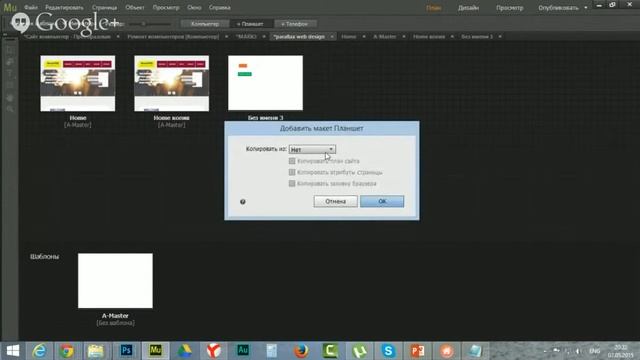Click Отмена to cancel the dialog

[x=336, y=201]
